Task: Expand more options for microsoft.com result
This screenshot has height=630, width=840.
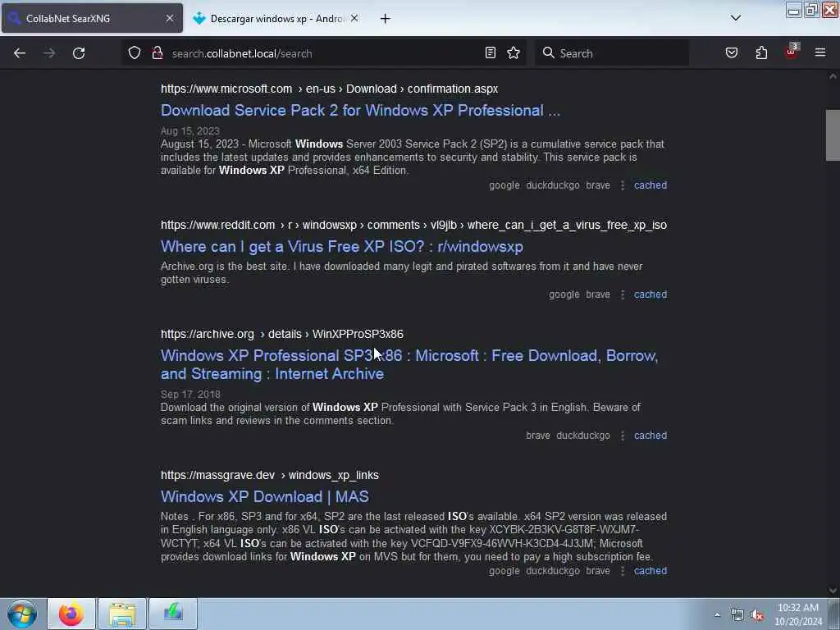Action: point(623,185)
